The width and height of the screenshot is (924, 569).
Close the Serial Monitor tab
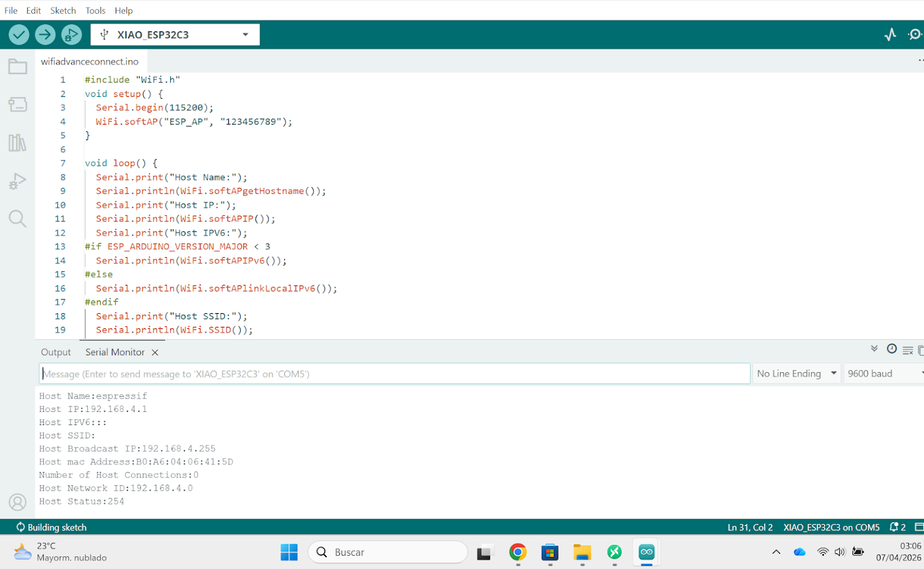click(155, 352)
